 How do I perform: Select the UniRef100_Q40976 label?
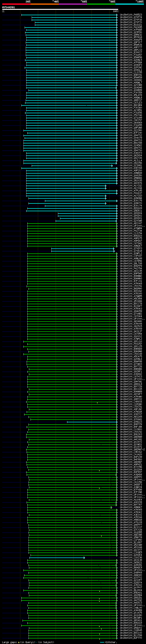coord(131,183)
